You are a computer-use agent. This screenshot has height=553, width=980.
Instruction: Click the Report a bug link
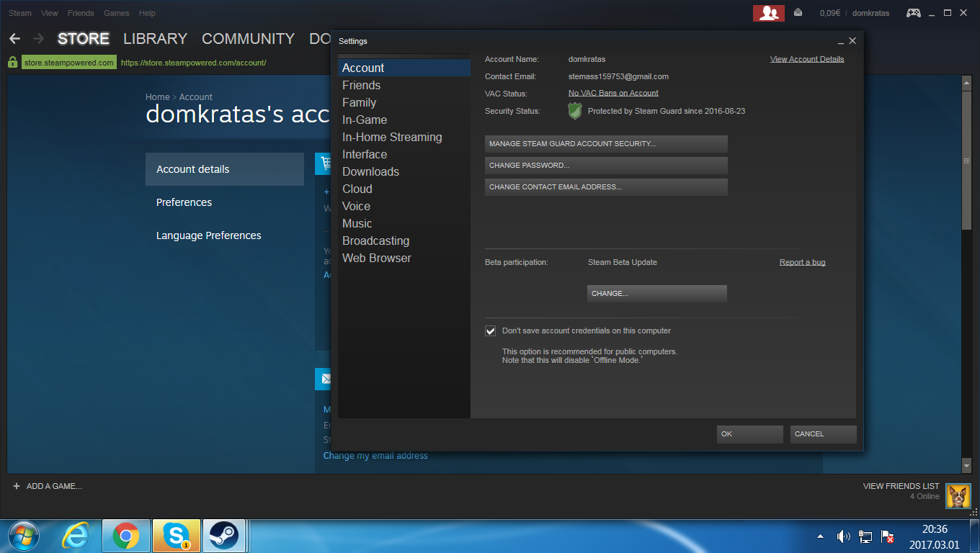[803, 262]
